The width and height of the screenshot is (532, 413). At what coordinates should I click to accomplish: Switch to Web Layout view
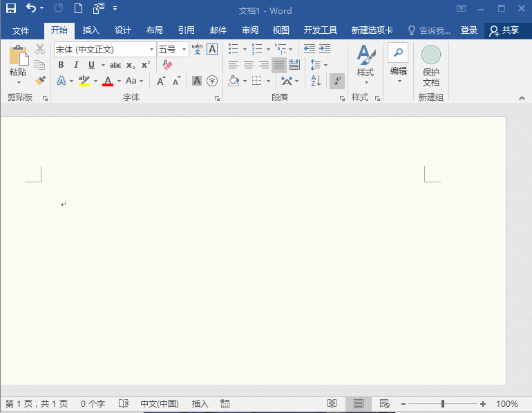point(384,403)
